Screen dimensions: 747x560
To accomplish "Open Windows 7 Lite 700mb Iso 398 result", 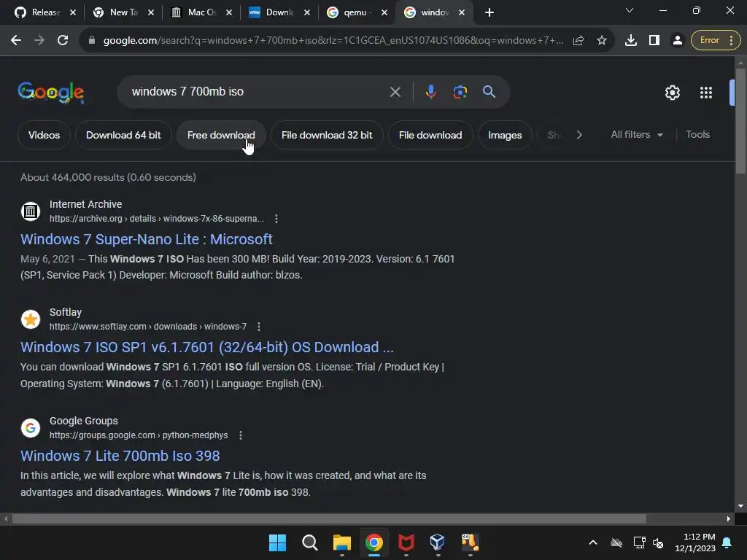I will coord(120,456).
